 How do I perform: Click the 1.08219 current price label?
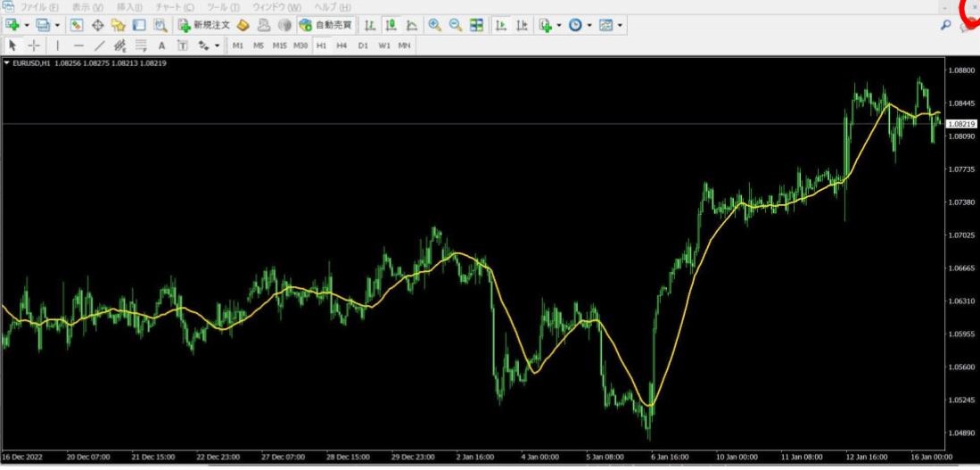(961, 124)
